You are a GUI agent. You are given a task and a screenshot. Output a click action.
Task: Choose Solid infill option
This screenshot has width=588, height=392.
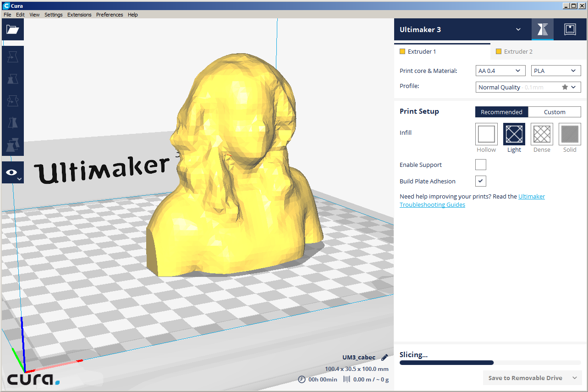570,134
